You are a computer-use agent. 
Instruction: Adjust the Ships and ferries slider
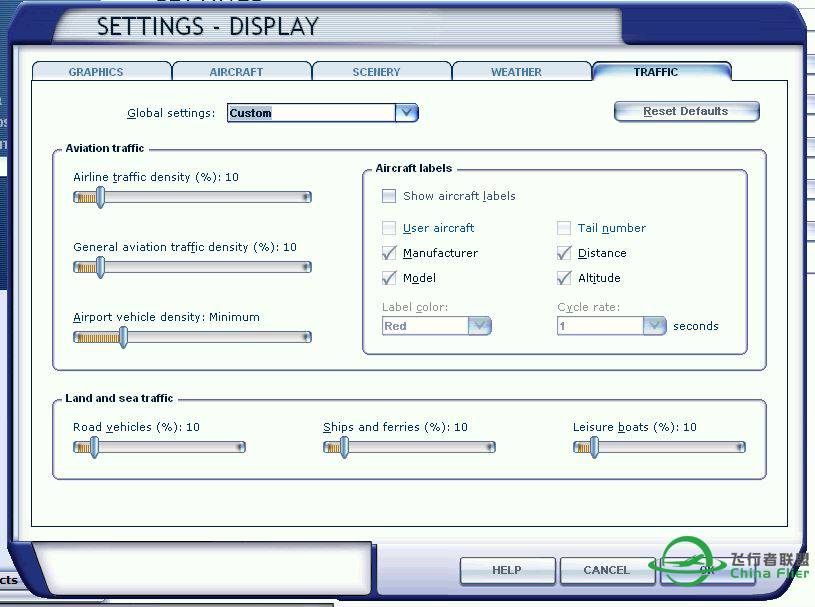(409, 447)
